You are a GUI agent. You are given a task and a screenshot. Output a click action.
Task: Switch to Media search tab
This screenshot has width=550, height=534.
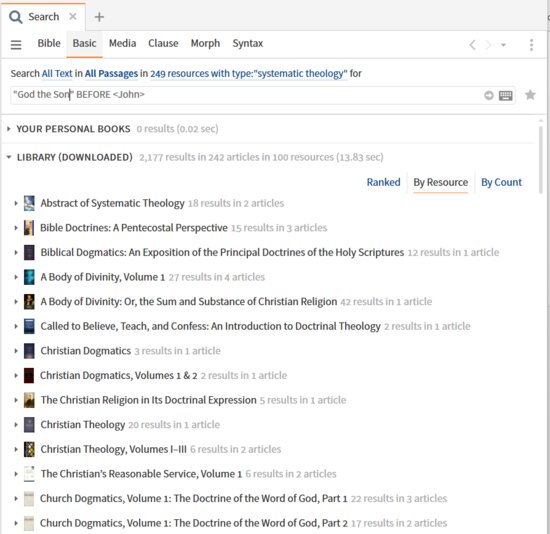tap(122, 43)
